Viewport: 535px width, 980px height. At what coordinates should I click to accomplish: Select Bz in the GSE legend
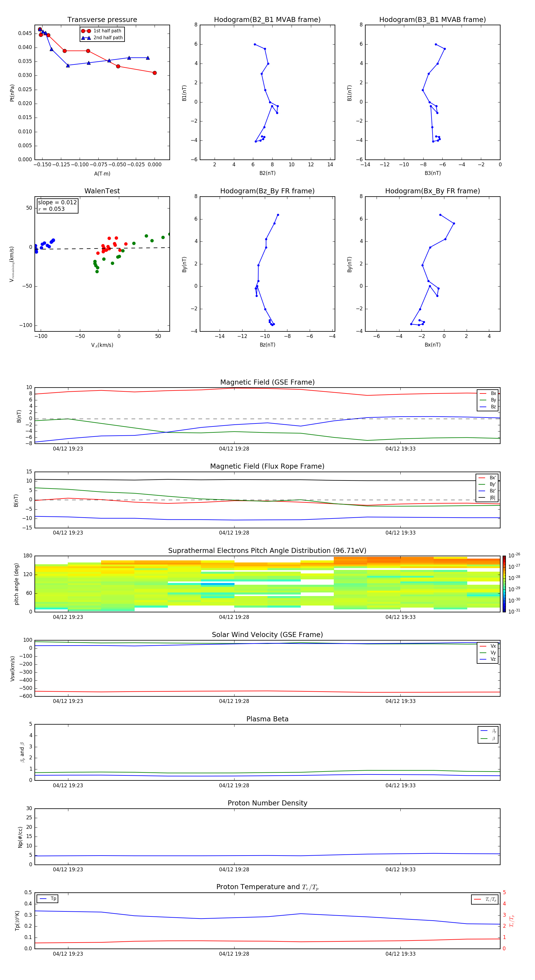pyautogui.click(x=488, y=407)
